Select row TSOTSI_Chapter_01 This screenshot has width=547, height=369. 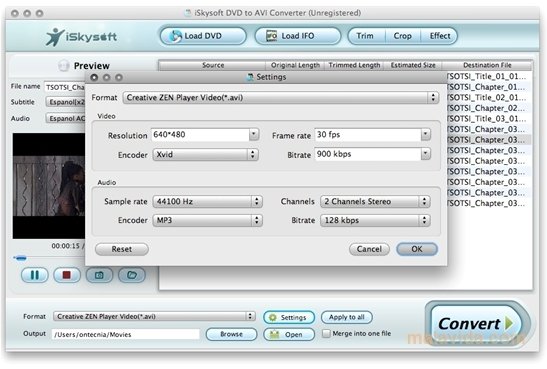(x=488, y=87)
